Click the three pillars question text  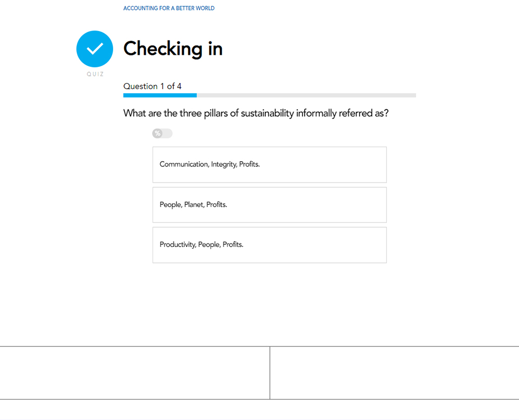click(255, 113)
